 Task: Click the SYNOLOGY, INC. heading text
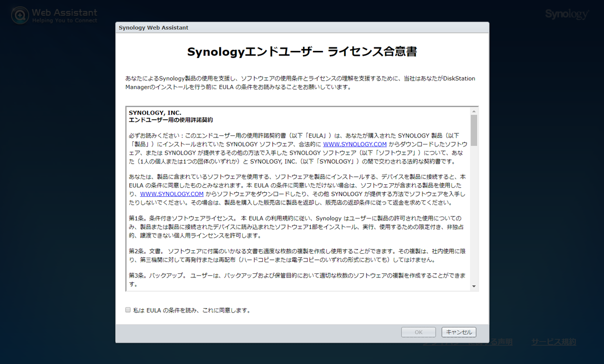155,112
